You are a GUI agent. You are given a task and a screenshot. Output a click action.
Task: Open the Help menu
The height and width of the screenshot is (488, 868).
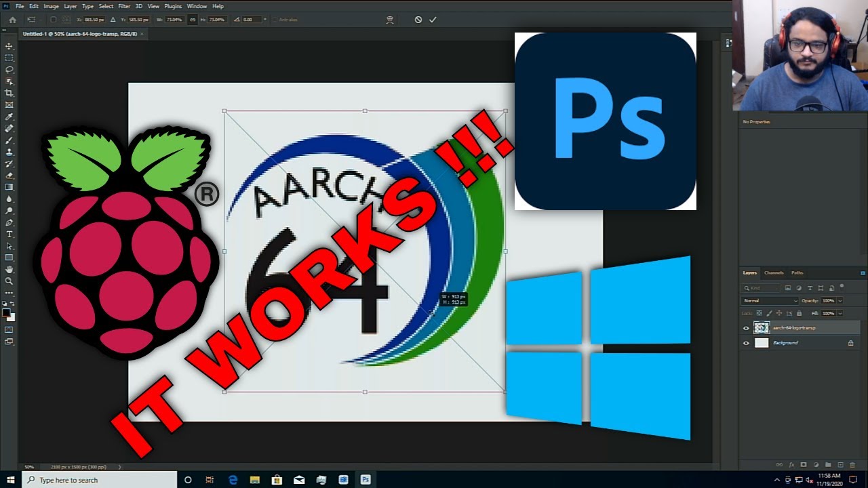point(218,6)
